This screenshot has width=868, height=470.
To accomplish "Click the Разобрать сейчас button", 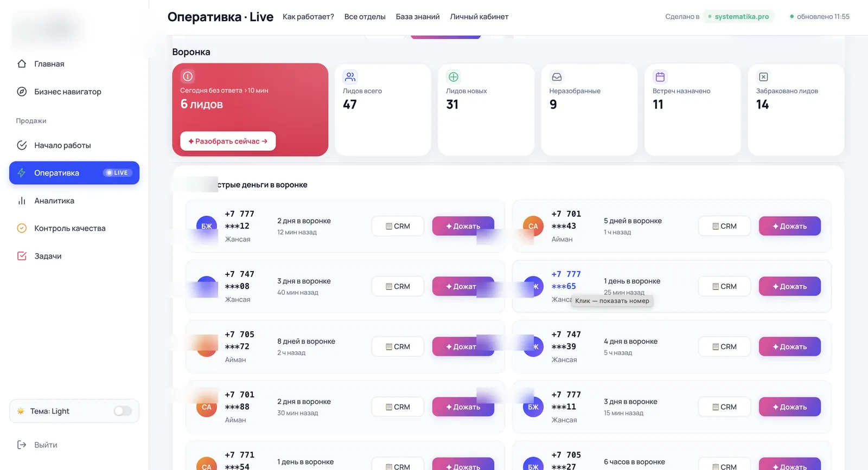I will pyautogui.click(x=228, y=141).
